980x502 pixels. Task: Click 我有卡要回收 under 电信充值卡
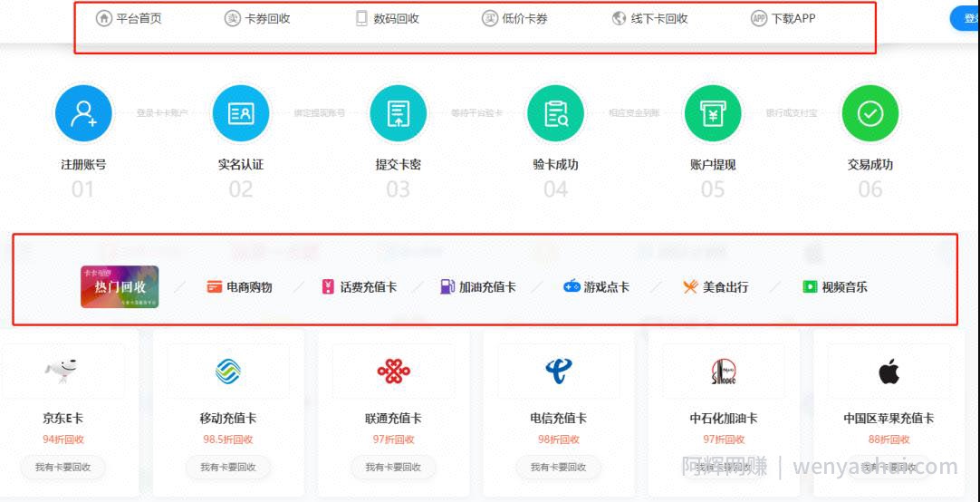coord(559,467)
